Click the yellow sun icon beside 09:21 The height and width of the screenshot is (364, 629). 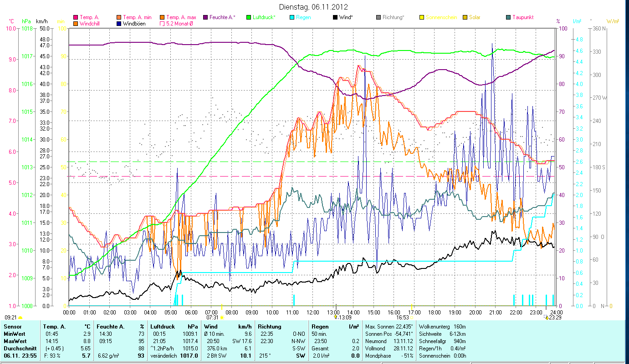pyautogui.click(x=20, y=318)
